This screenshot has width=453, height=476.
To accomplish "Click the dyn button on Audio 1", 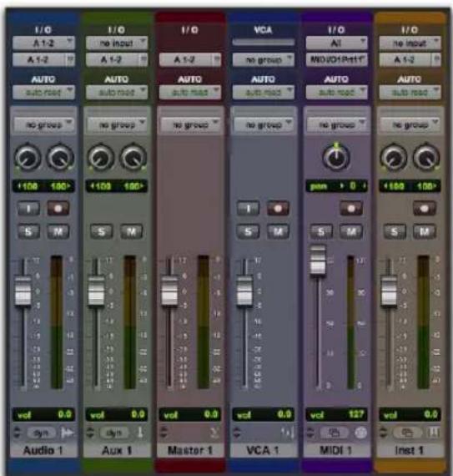I will click(41, 433).
